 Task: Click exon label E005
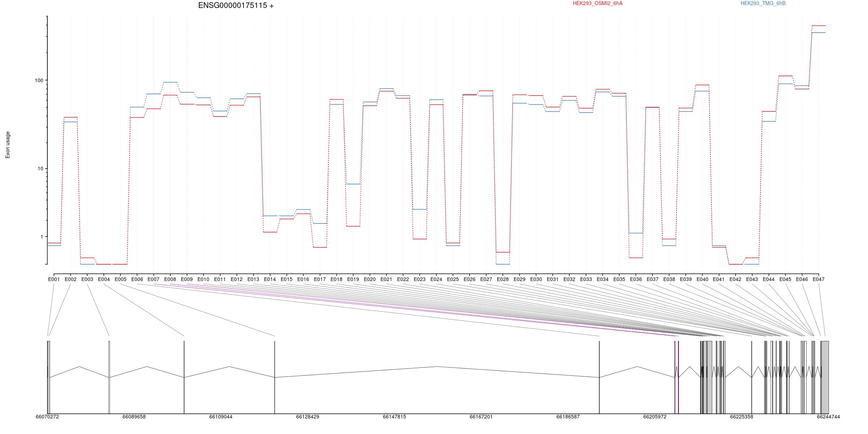pos(120,279)
